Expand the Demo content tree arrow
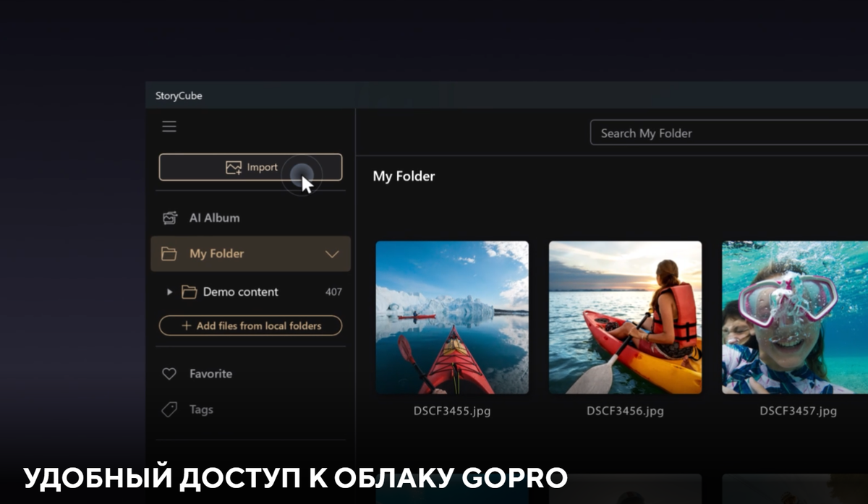This screenshot has height=504, width=868. pos(169,292)
